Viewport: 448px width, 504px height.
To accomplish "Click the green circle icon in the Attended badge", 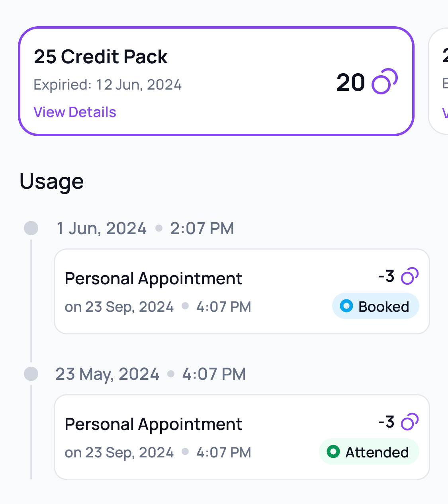I will (333, 452).
